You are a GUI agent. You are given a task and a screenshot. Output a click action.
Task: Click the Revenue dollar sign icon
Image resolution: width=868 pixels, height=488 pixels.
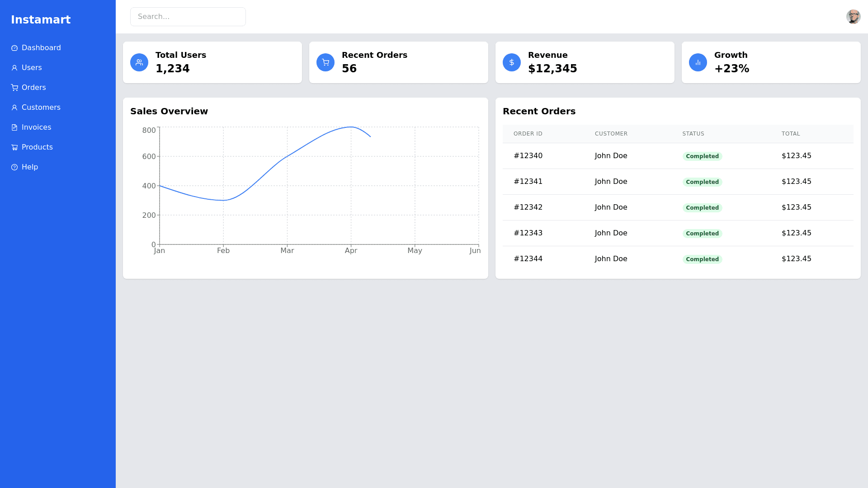tap(512, 62)
